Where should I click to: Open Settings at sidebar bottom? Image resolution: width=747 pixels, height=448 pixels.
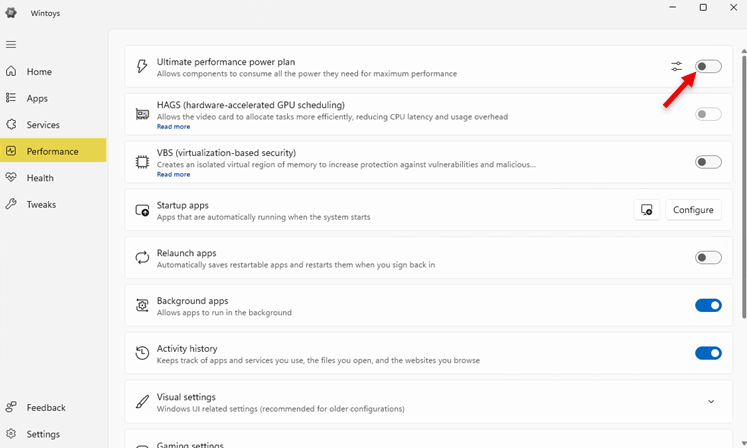pos(43,434)
